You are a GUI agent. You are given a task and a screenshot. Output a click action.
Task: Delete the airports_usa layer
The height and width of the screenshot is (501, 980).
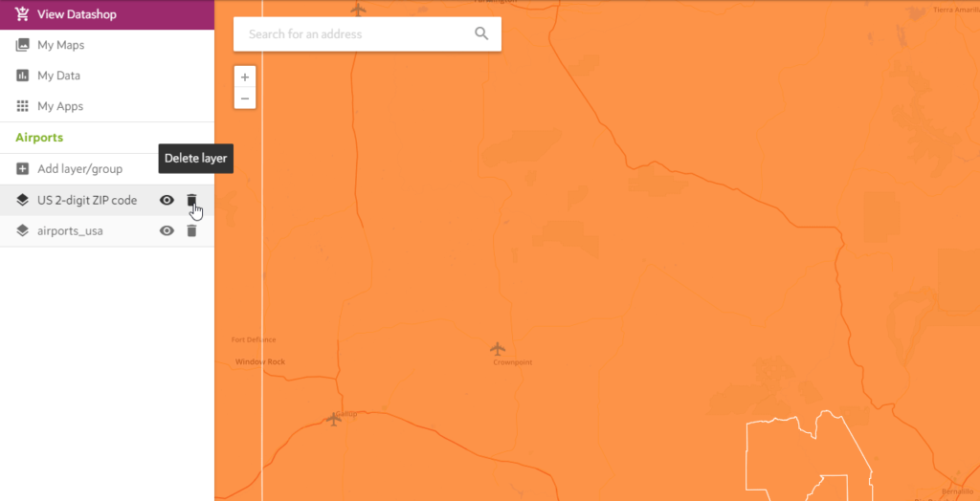tap(191, 231)
